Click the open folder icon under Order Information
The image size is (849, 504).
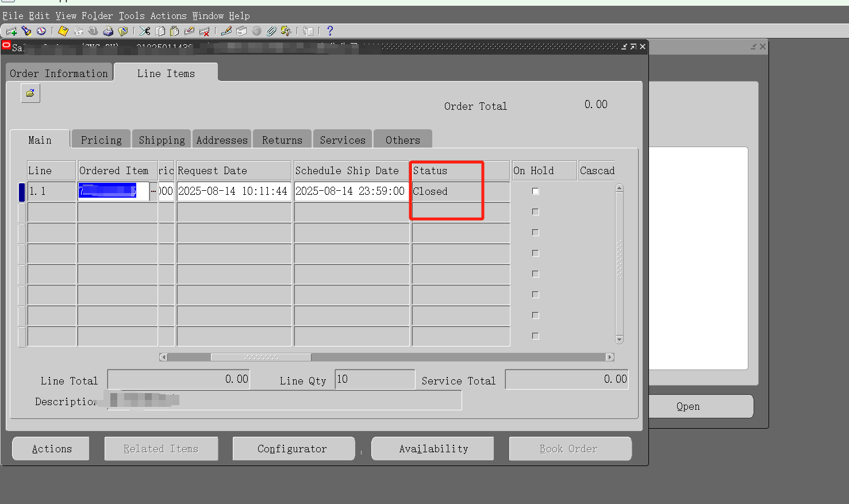pyautogui.click(x=30, y=93)
